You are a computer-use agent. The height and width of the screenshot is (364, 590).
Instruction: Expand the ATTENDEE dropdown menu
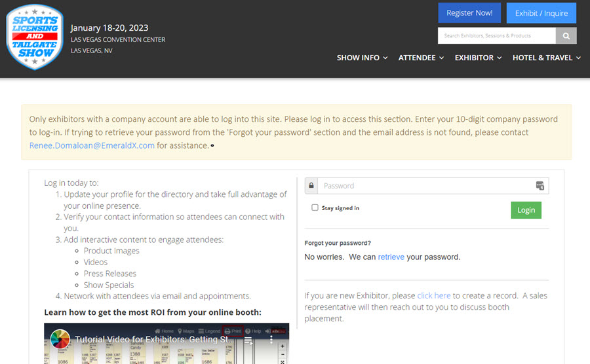click(x=421, y=58)
